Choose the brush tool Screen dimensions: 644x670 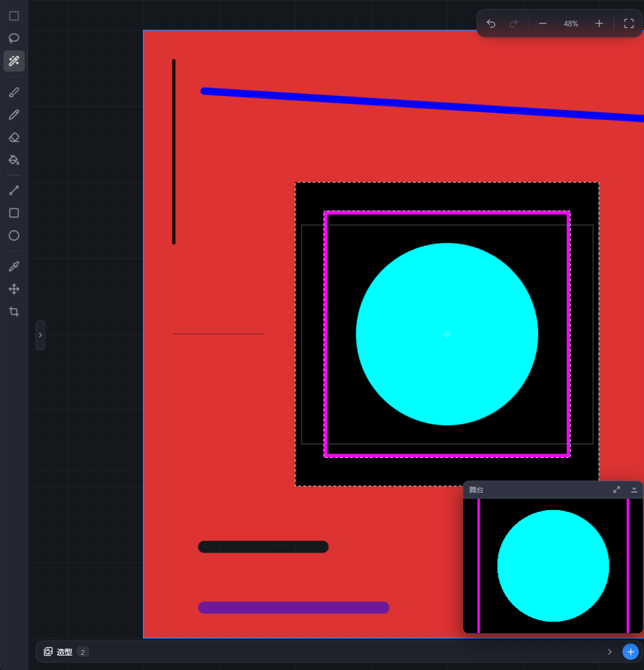pyautogui.click(x=14, y=92)
